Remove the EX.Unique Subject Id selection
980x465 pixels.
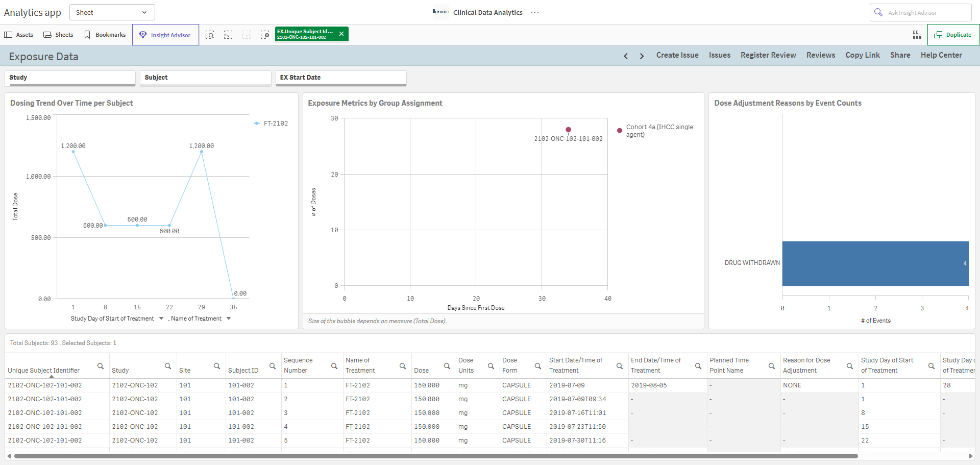[341, 34]
